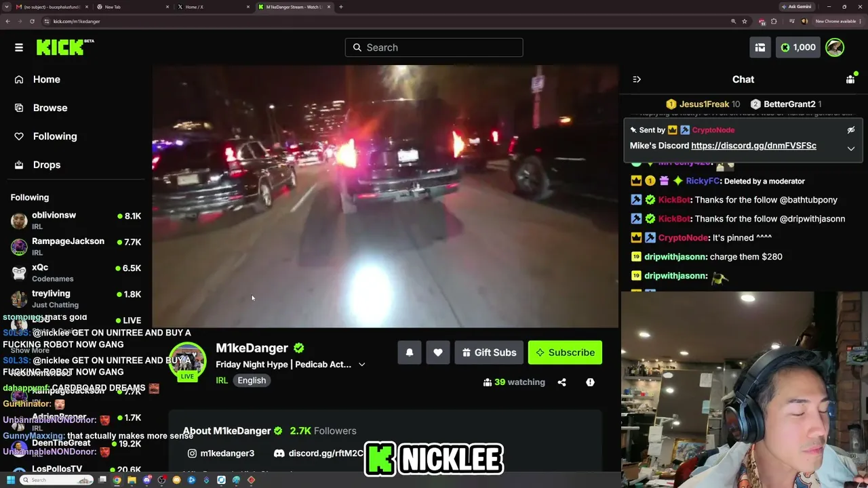Click the stream video player
Image resolution: width=868 pixels, height=488 pixels.
coord(385,197)
